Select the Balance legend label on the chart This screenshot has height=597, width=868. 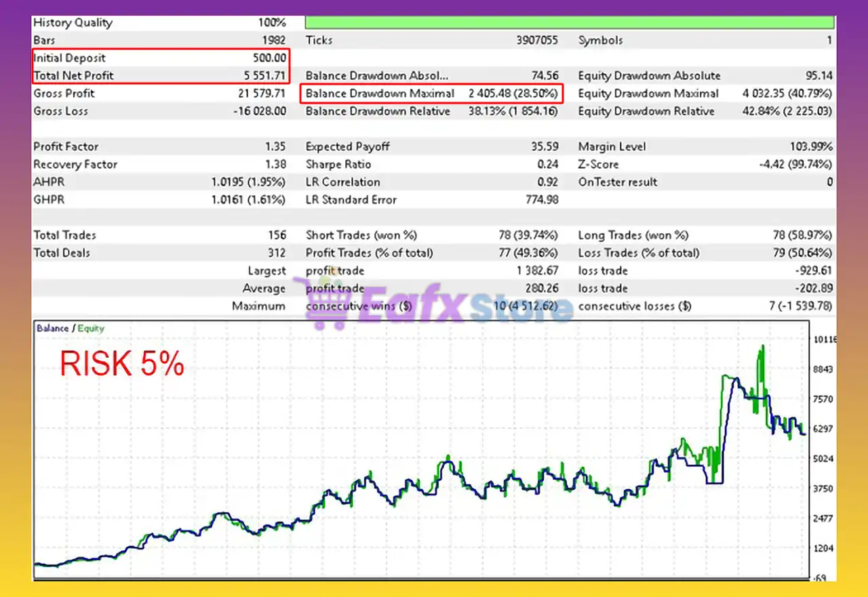click(x=52, y=329)
